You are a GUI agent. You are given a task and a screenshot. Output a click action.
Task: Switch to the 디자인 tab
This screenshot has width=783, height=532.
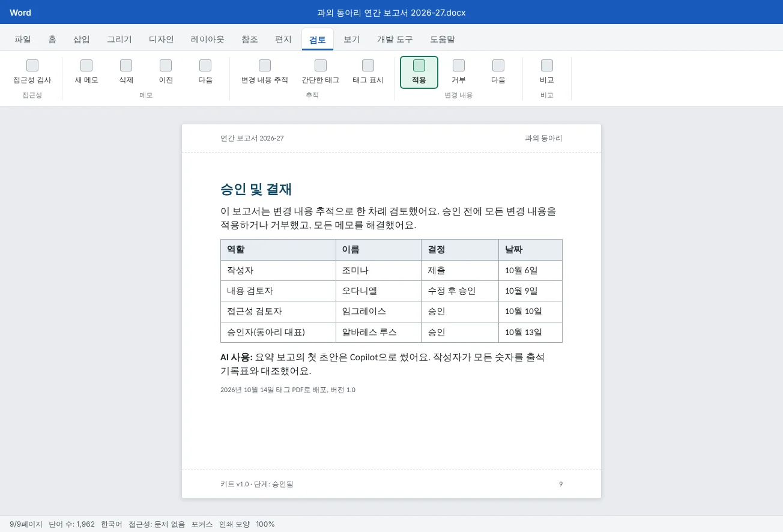coord(162,40)
